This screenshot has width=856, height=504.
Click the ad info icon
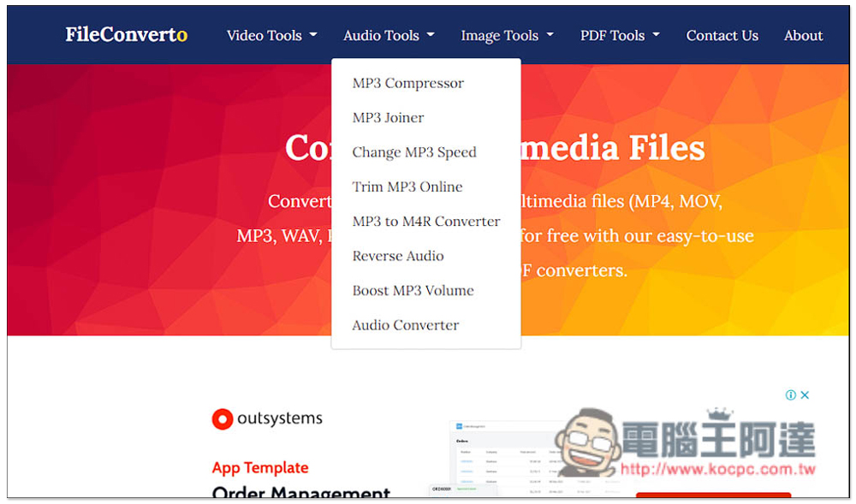coord(790,395)
